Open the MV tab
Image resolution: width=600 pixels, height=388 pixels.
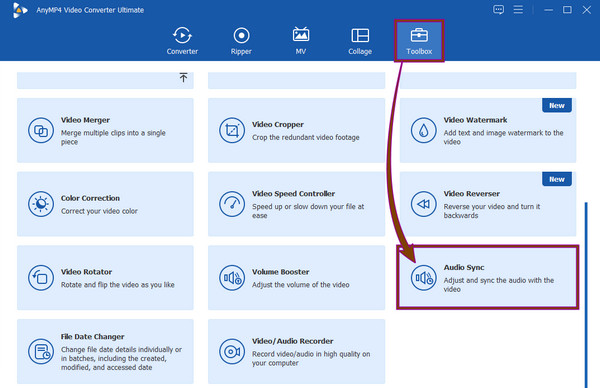[x=301, y=41]
